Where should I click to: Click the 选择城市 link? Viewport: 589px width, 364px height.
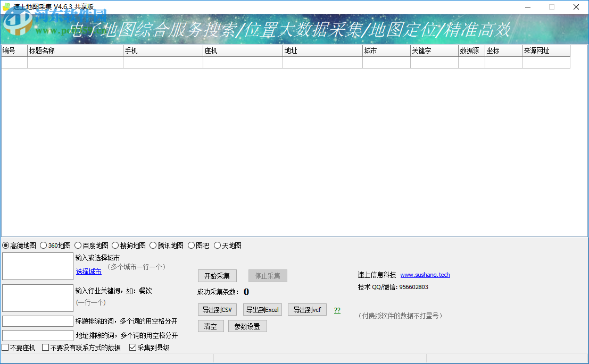click(x=88, y=271)
